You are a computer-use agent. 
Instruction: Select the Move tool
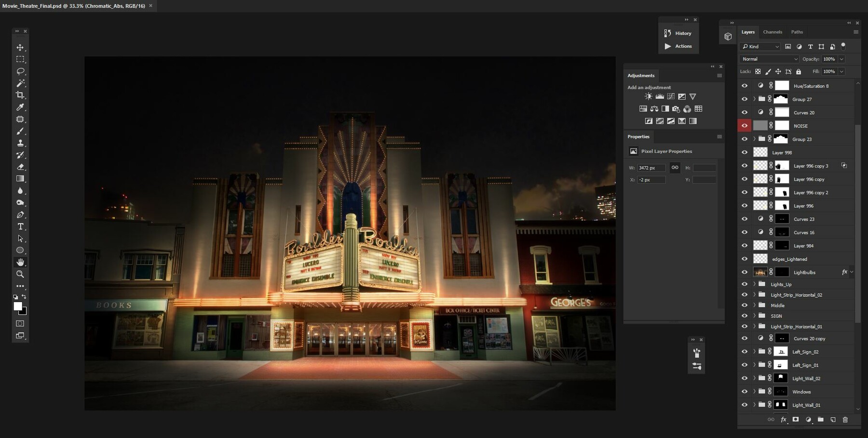tap(20, 47)
